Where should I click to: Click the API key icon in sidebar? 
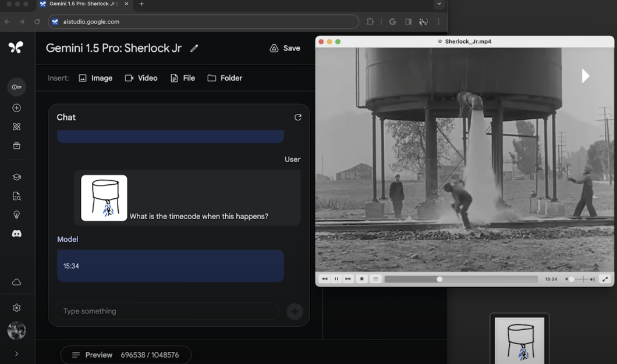[x=16, y=87]
